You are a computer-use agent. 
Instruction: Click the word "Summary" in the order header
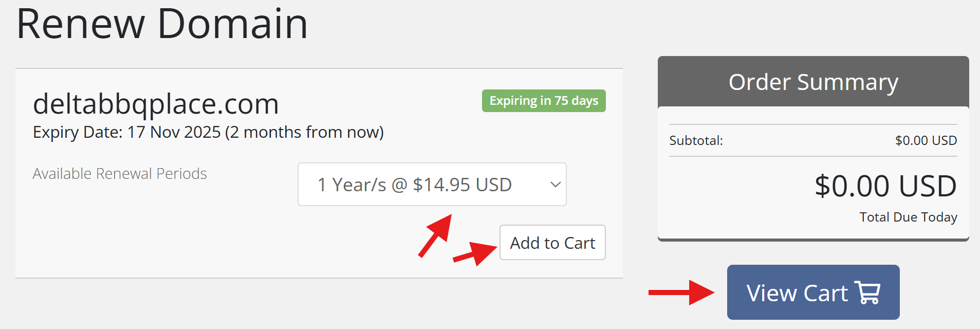(847, 82)
